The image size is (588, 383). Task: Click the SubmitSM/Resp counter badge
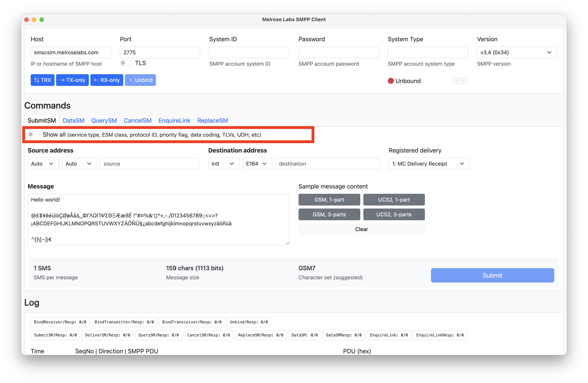55,335
